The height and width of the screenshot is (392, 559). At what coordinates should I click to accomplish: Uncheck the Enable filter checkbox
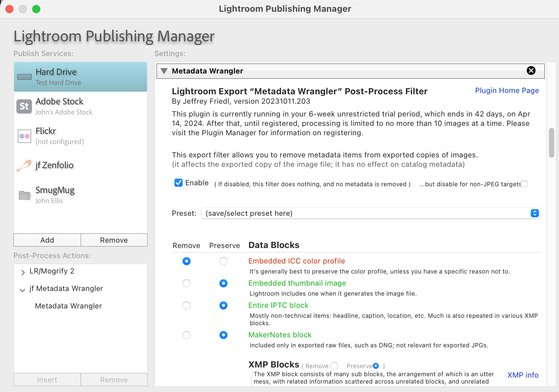pos(179,183)
